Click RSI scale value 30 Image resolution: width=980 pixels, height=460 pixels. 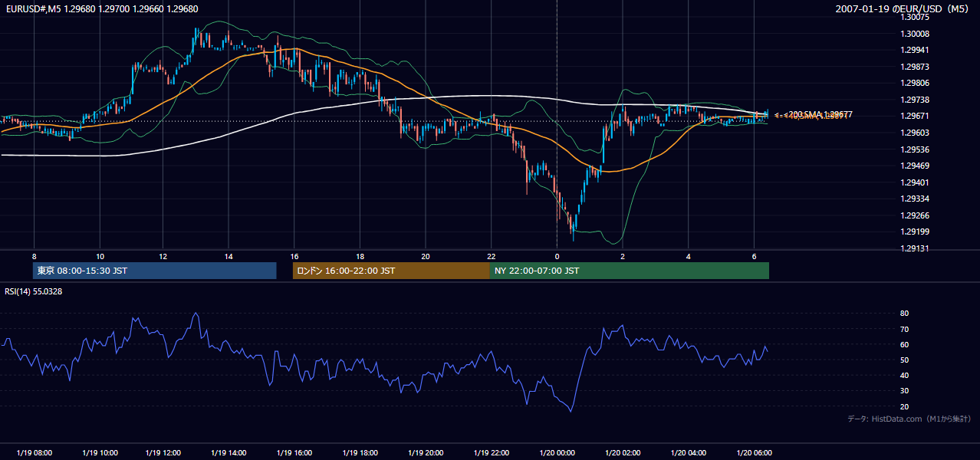pos(904,391)
